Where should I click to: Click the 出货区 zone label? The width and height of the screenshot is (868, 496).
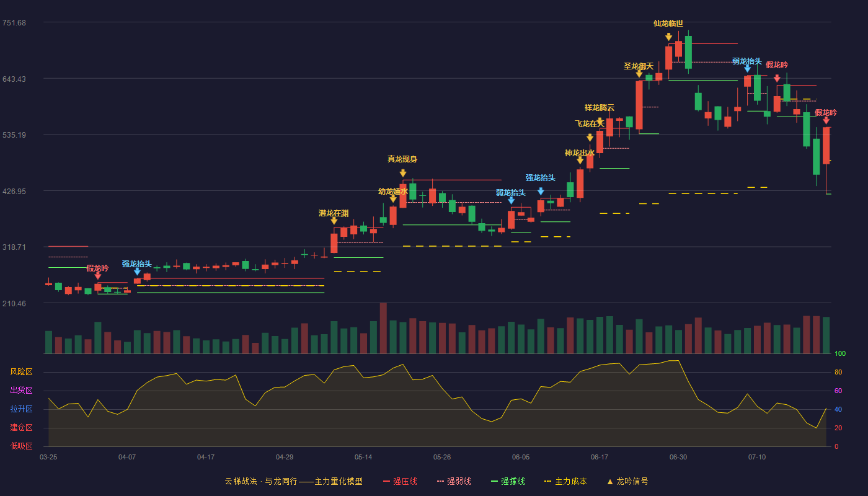click(21, 391)
